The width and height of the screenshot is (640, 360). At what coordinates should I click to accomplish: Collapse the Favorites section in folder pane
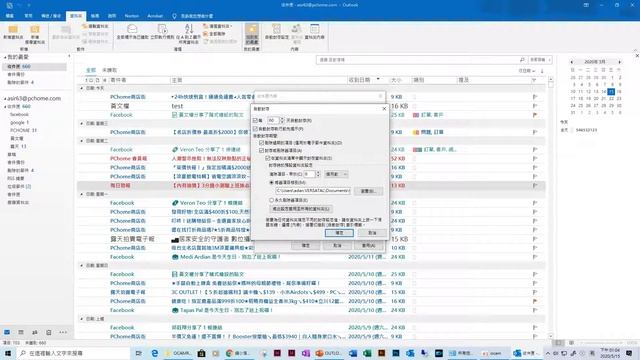click(5, 57)
